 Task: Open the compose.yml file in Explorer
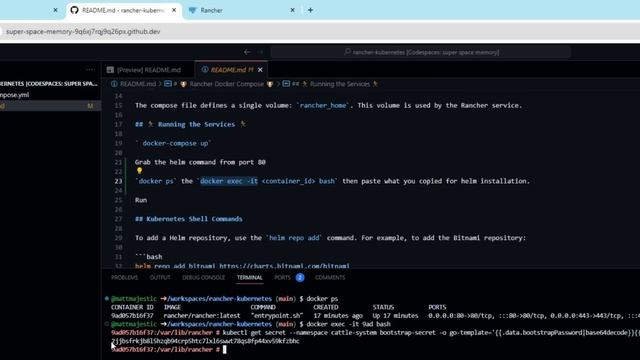(15, 95)
